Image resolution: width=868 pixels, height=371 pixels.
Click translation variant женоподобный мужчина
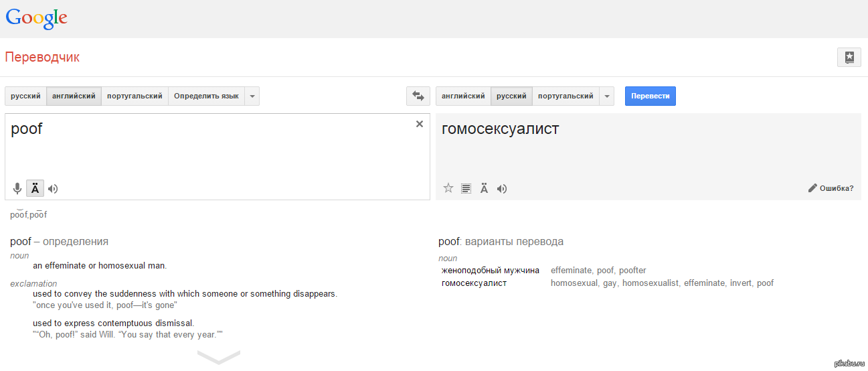[491, 271]
